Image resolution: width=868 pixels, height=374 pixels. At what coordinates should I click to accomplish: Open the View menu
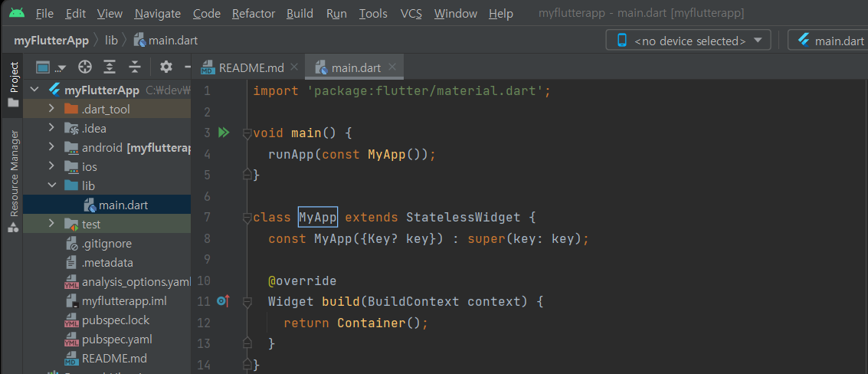[x=110, y=13]
